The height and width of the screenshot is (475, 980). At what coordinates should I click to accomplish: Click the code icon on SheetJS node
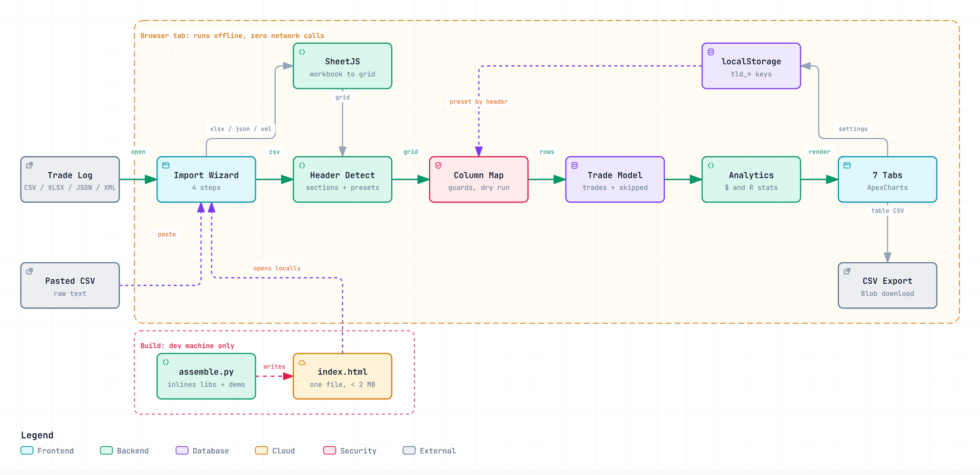pos(302,52)
